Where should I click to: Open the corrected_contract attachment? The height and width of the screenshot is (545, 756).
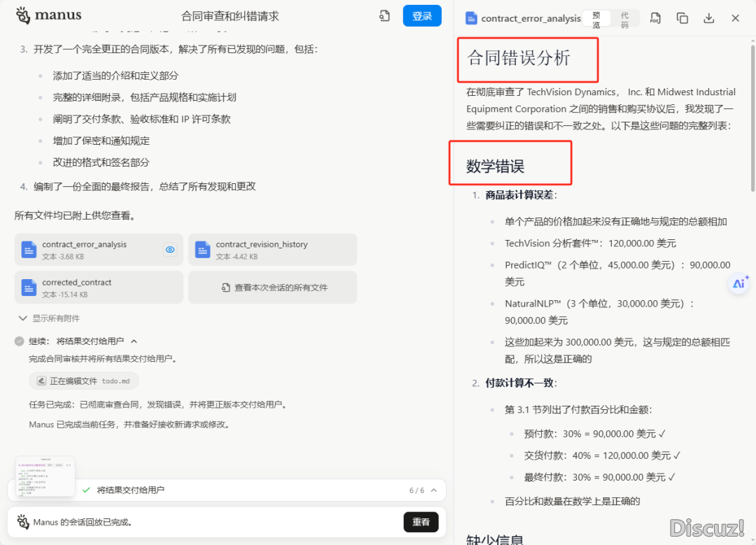[x=99, y=288]
